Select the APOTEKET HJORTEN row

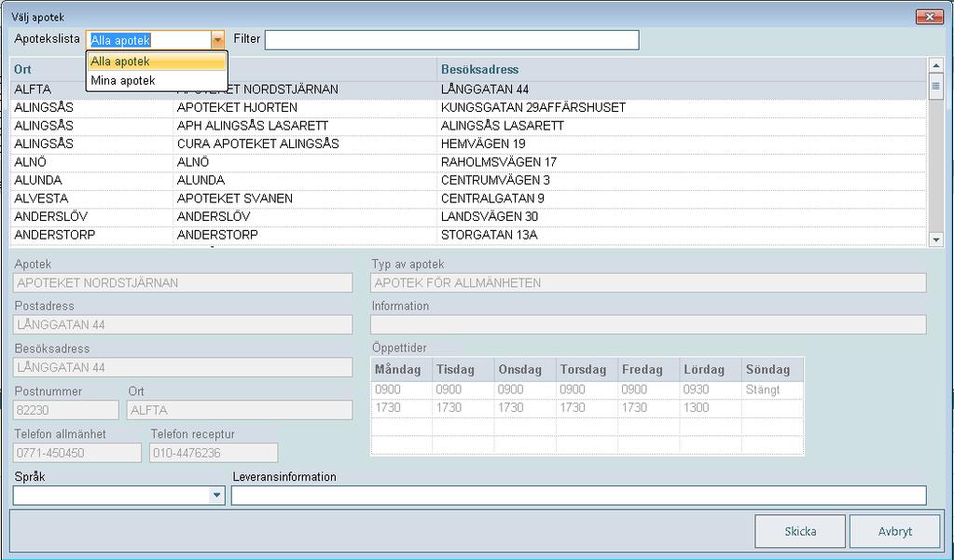pos(468,108)
